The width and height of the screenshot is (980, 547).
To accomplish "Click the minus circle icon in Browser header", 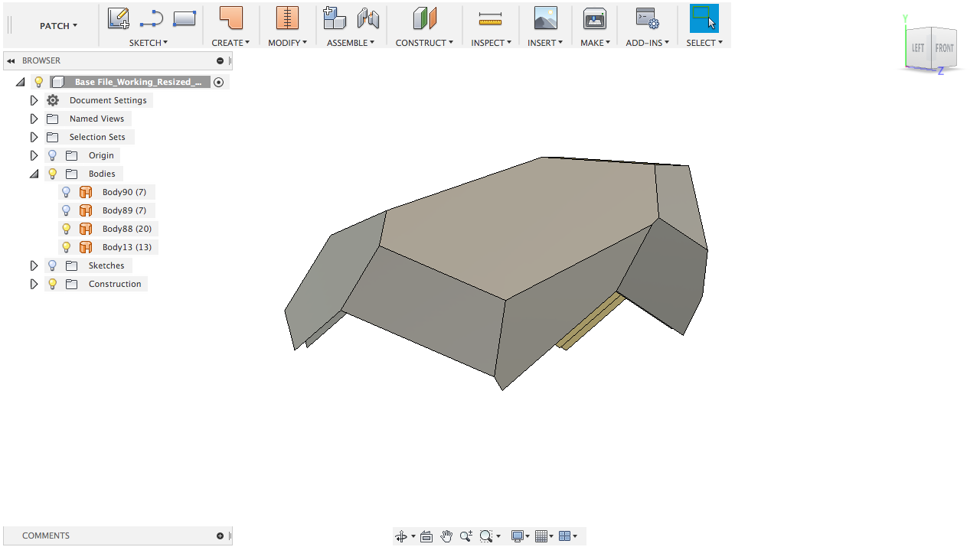I will 220,60.
